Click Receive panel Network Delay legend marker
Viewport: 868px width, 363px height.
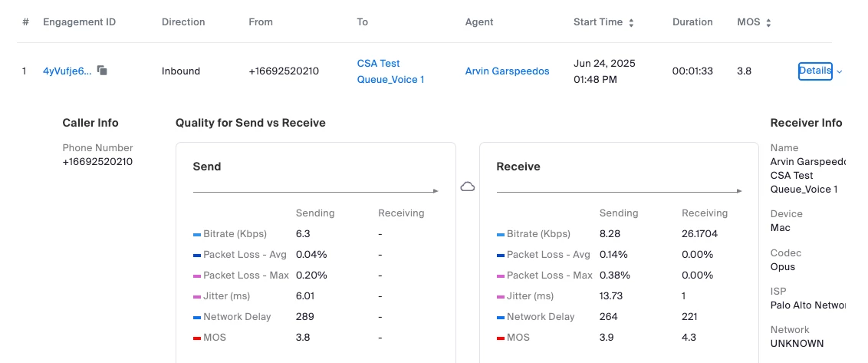(x=501, y=317)
